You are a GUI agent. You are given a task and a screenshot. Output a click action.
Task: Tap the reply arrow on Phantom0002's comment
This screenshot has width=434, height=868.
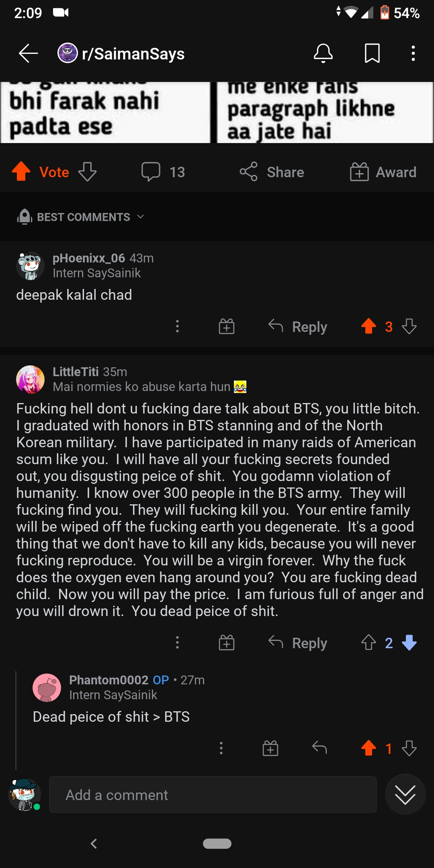(x=319, y=748)
